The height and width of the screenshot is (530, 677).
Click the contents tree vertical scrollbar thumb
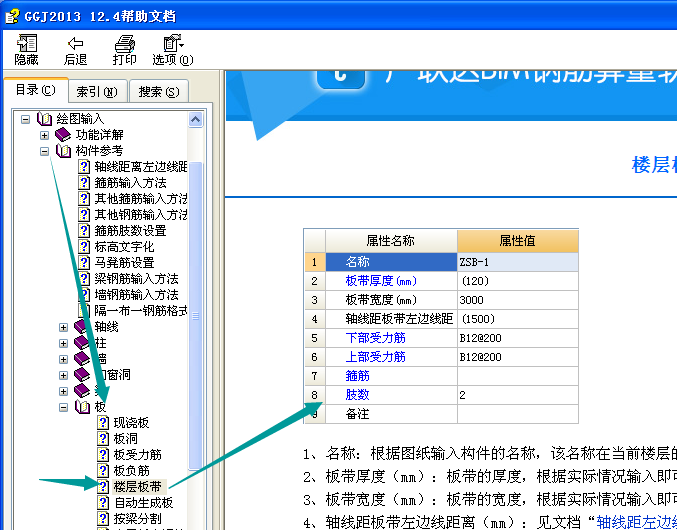tap(196, 316)
